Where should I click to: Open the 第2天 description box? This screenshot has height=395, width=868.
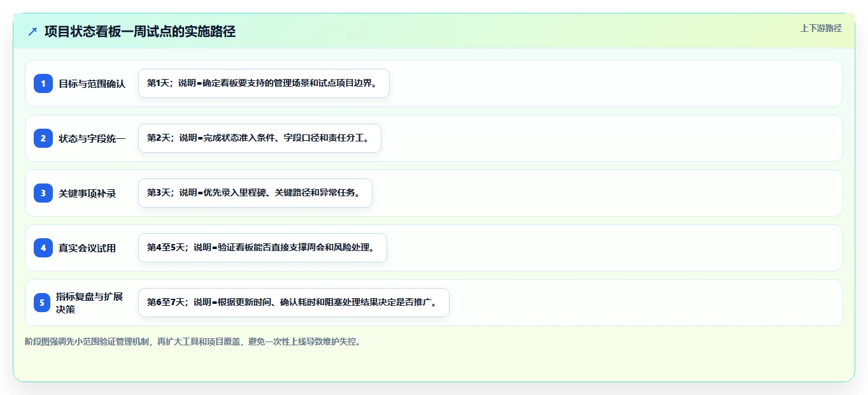(x=260, y=138)
